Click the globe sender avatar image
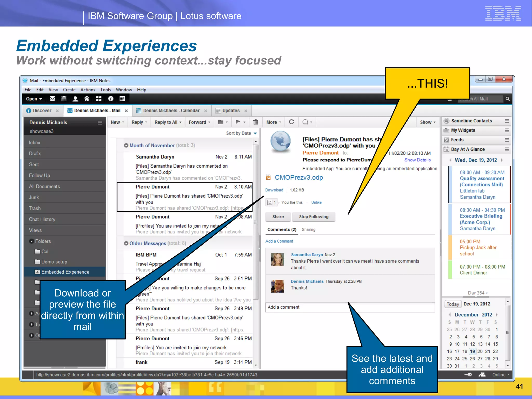 coord(281,141)
